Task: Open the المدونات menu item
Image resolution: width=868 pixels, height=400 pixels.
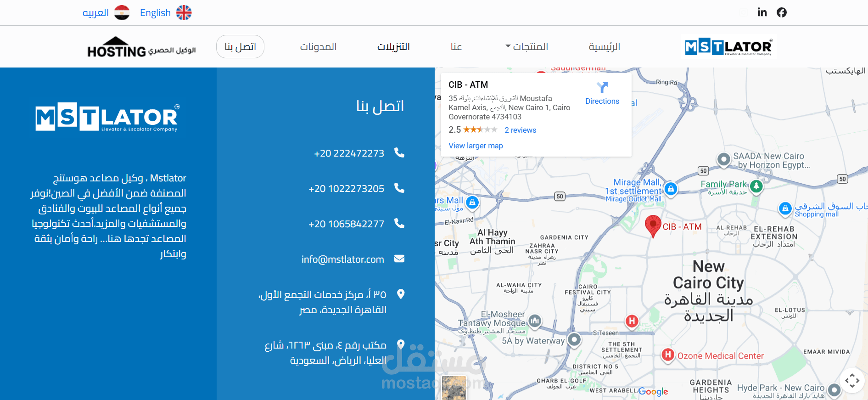Action: 318,47
